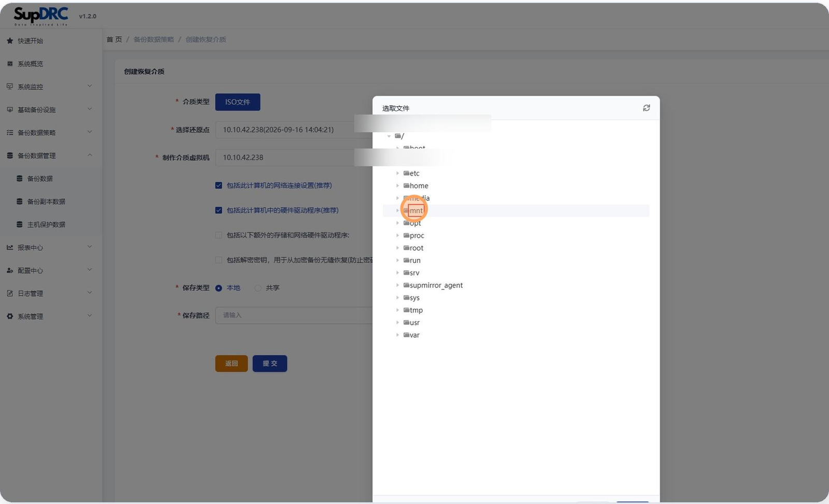Expand the run folder arrow
Viewport: 829px width, 504px height.
[398, 261]
